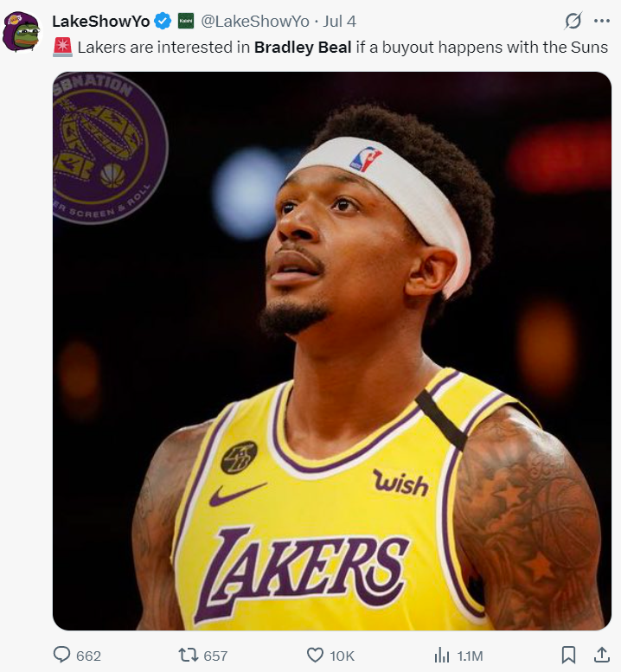
Task: Click the @LakeShowYo handle
Action: coord(255,21)
